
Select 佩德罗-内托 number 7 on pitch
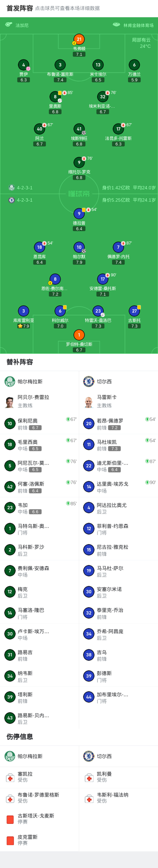tap(118, 247)
